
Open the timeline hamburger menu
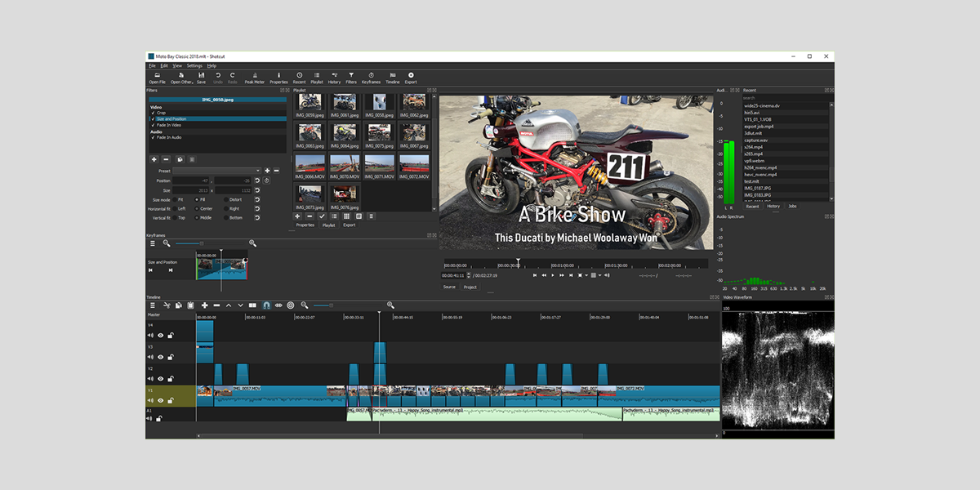152,305
